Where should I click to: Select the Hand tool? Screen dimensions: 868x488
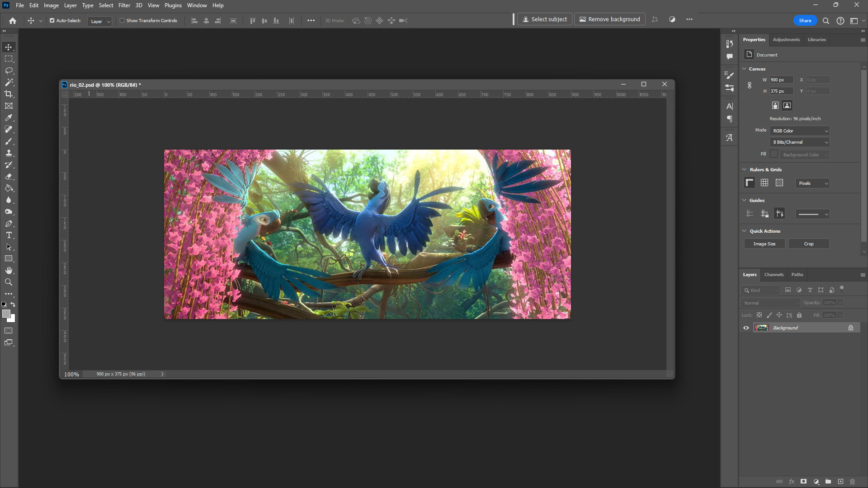click(x=9, y=271)
